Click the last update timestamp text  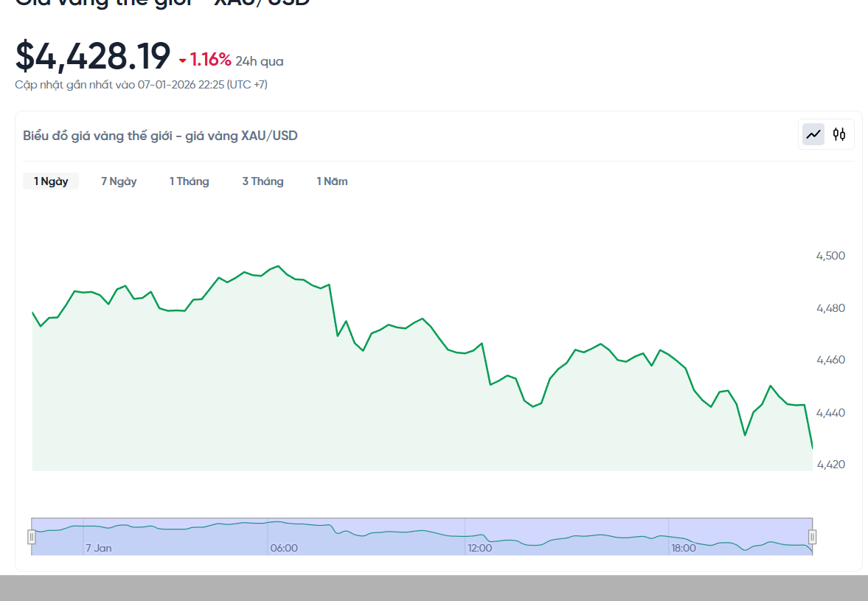[x=141, y=85]
